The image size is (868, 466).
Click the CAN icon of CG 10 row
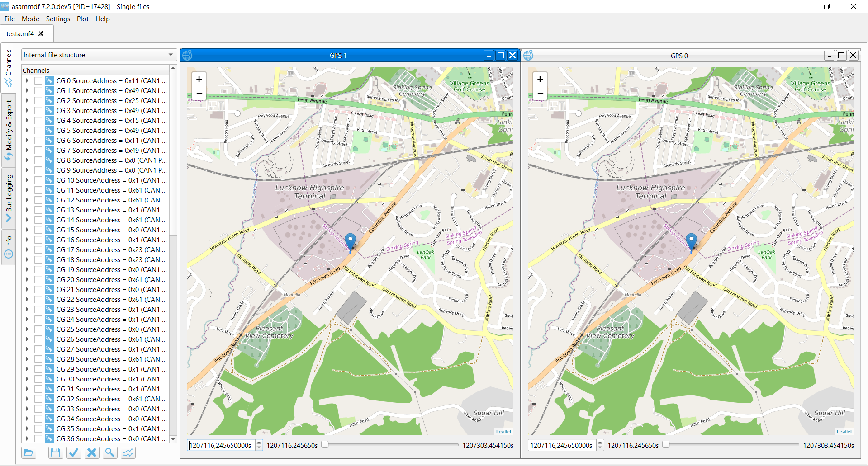[49, 180]
